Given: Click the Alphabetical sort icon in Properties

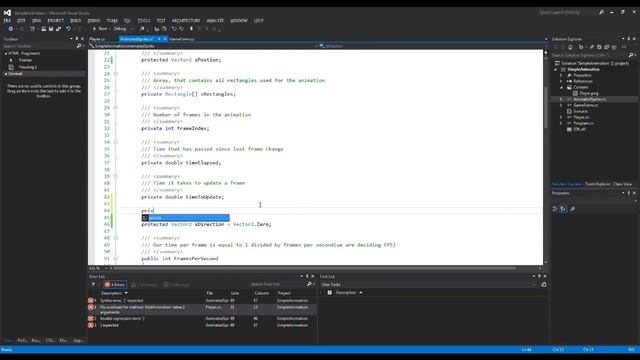Looking at the screenshot, I should pos(563,209).
